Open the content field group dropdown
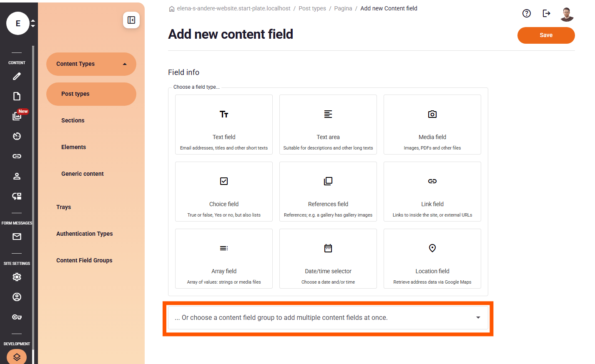 click(328, 318)
